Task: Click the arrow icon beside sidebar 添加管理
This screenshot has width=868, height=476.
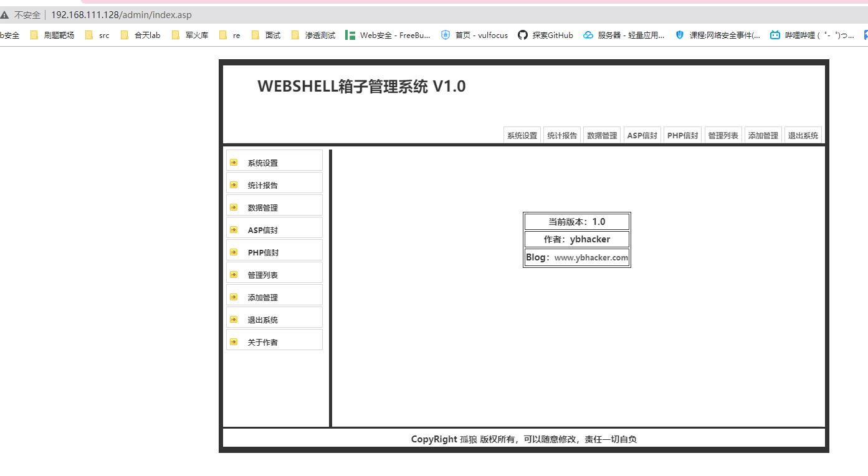Action: pyautogui.click(x=234, y=297)
